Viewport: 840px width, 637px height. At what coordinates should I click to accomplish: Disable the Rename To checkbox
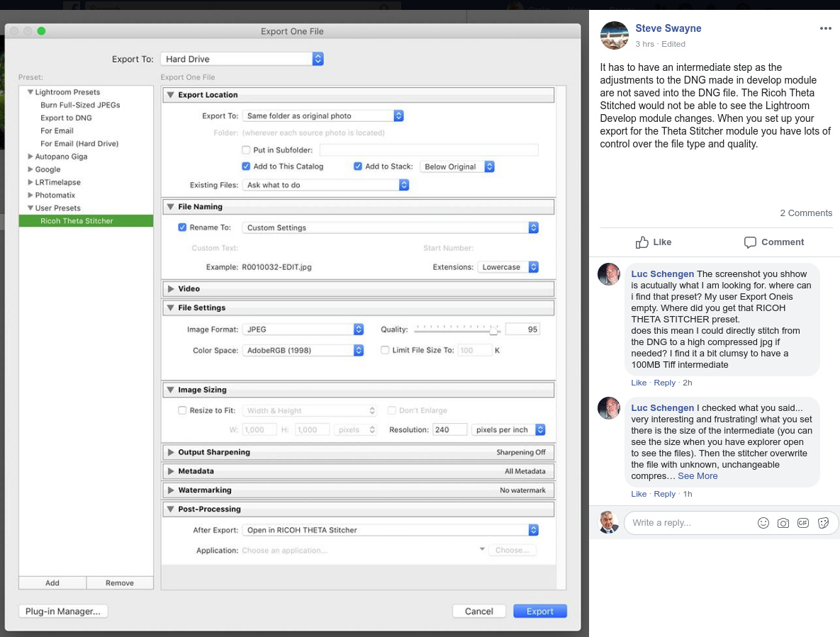(182, 227)
